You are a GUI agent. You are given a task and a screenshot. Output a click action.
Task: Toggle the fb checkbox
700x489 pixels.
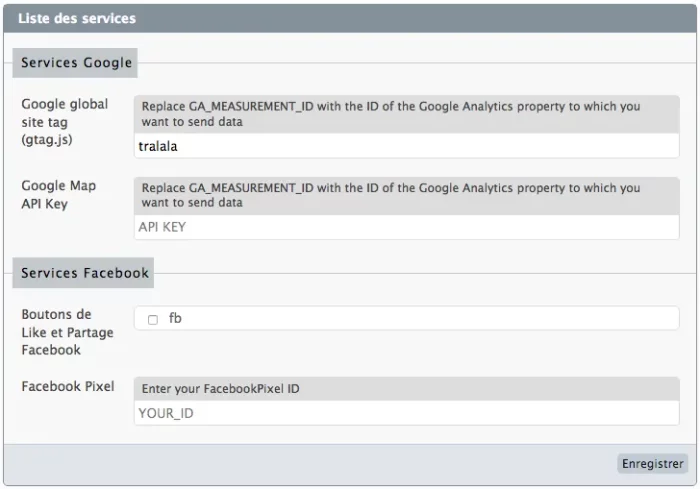[153, 320]
